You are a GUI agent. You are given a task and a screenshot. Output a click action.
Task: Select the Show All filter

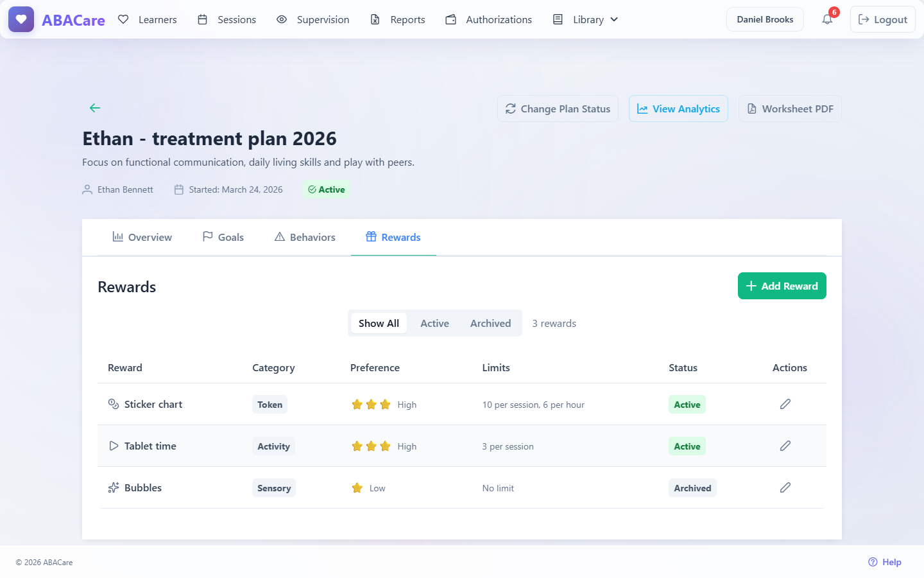(x=379, y=323)
